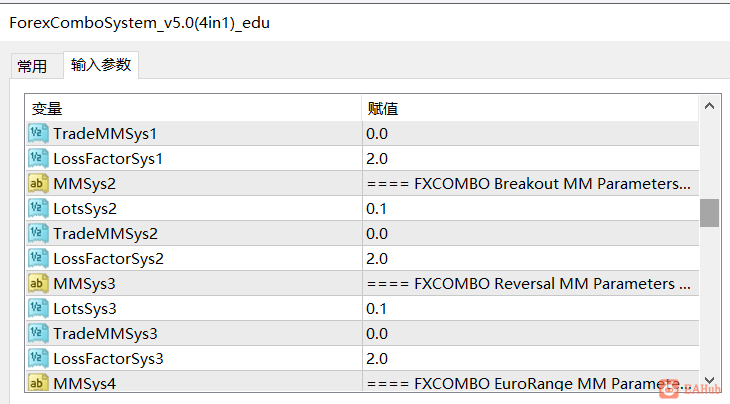Click the LotsSys3 numeric variable icon
The image size is (730, 404).
pyautogui.click(x=38, y=309)
